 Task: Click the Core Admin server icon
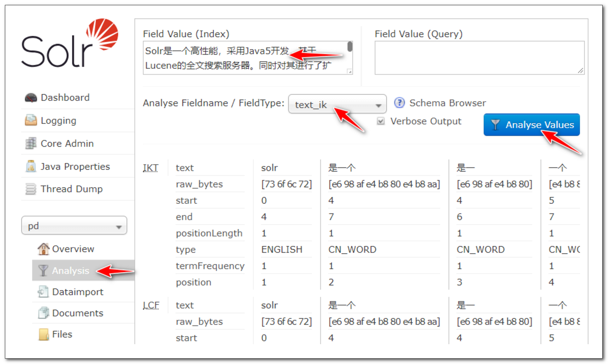[x=31, y=144]
